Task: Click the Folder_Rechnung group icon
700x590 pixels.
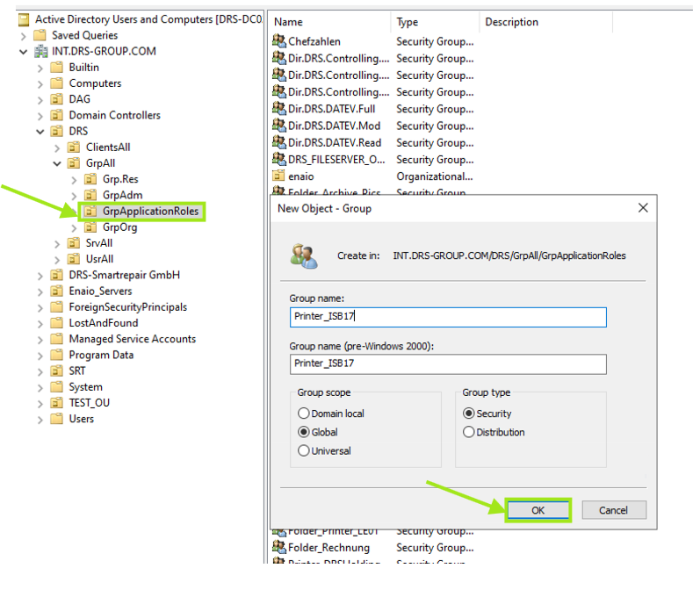Action: 279,548
